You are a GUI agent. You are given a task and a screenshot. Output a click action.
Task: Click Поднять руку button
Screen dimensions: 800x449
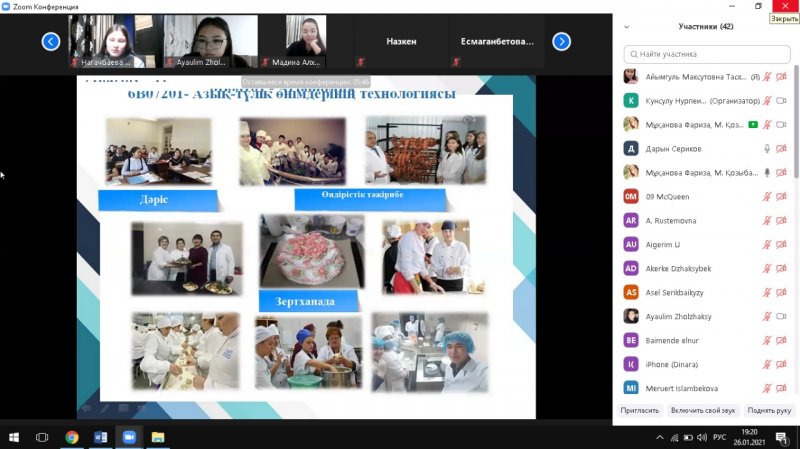[x=769, y=410]
